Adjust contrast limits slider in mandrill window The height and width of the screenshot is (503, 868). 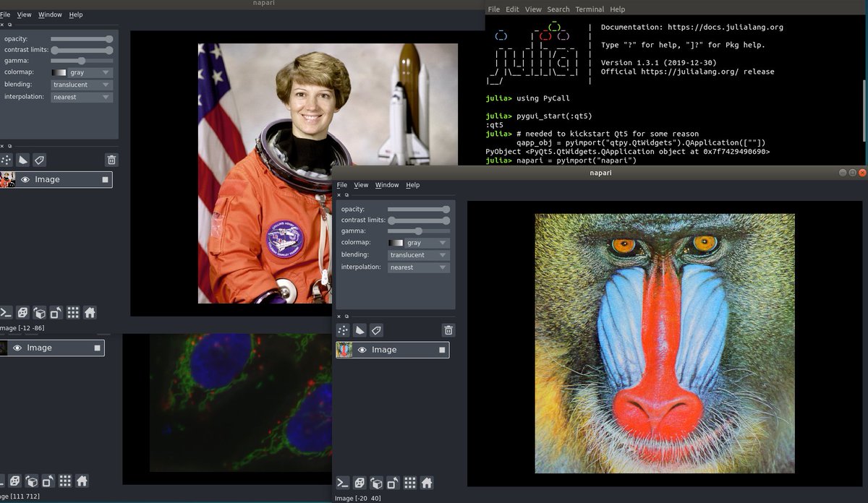coord(419,220)
